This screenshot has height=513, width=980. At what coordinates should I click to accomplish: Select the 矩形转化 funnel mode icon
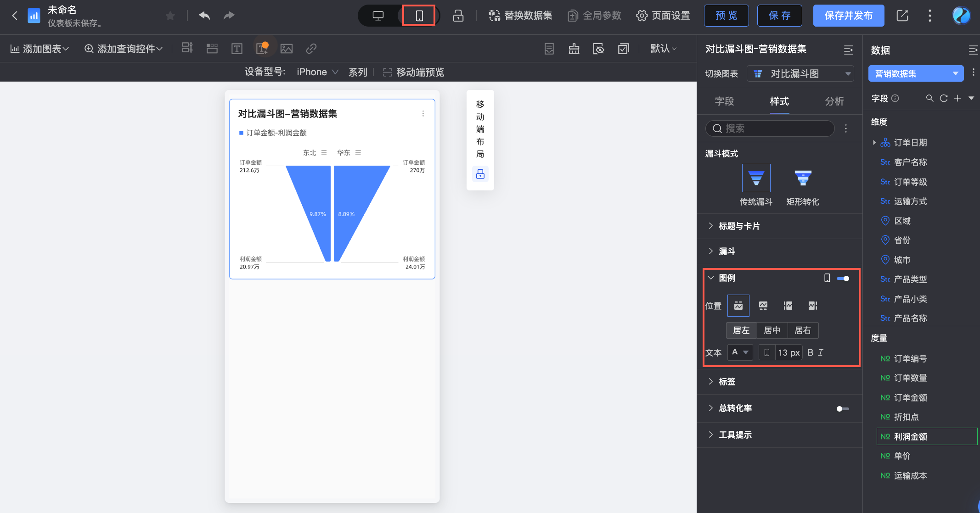[x=802, y=178]
